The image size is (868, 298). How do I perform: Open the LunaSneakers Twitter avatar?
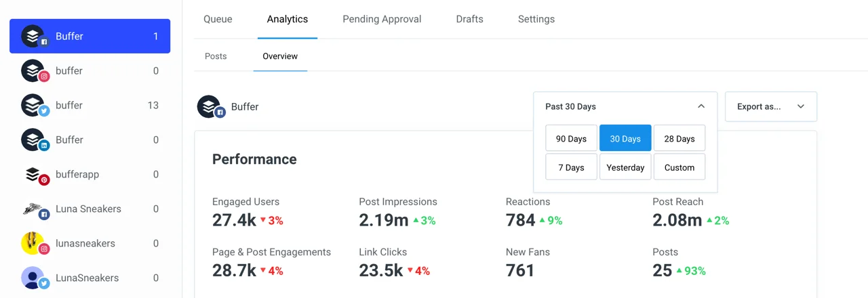point(33,278)
